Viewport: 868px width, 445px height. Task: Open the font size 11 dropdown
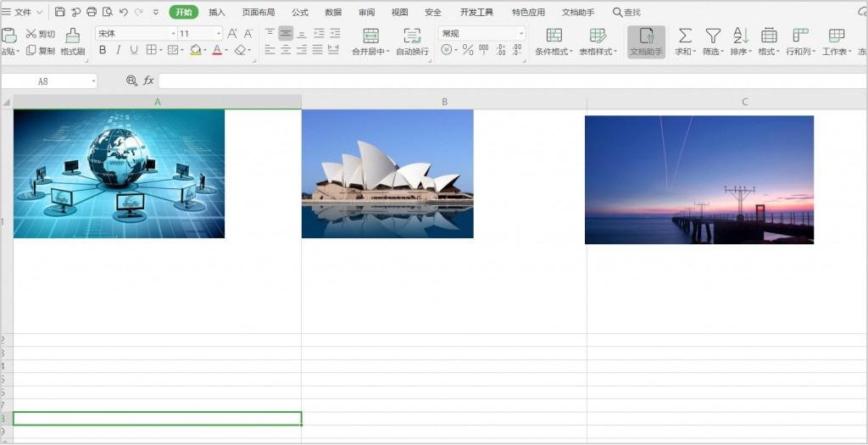click(219, 34)
